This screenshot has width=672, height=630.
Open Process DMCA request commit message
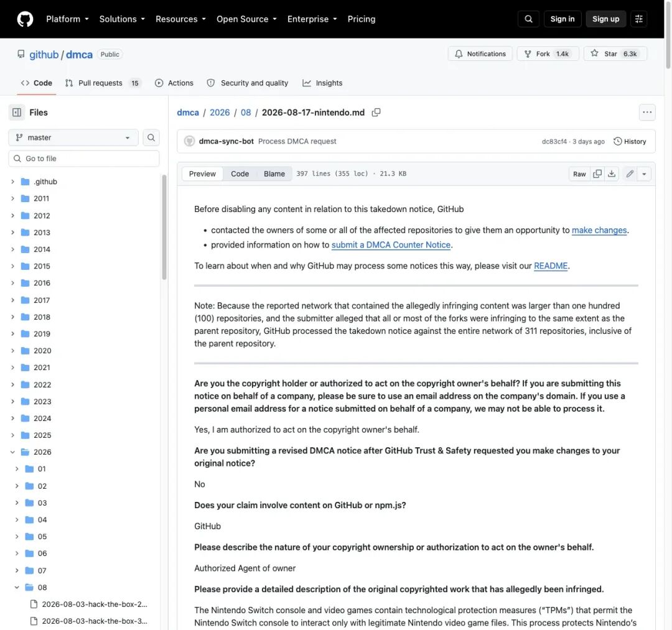click(x=297, y=141)
